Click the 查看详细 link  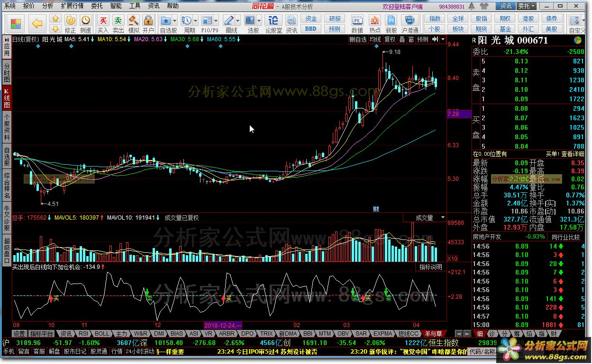pos(573,154)
